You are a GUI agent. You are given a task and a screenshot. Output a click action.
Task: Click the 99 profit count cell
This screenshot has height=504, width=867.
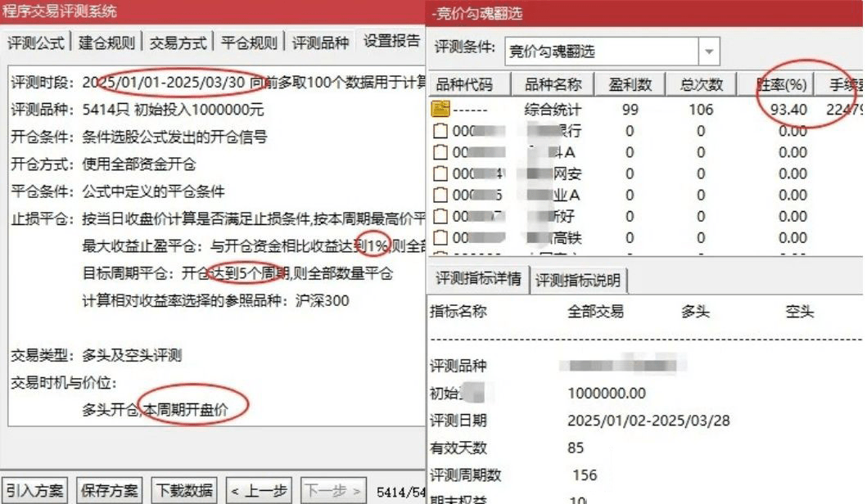click(630, 110)
